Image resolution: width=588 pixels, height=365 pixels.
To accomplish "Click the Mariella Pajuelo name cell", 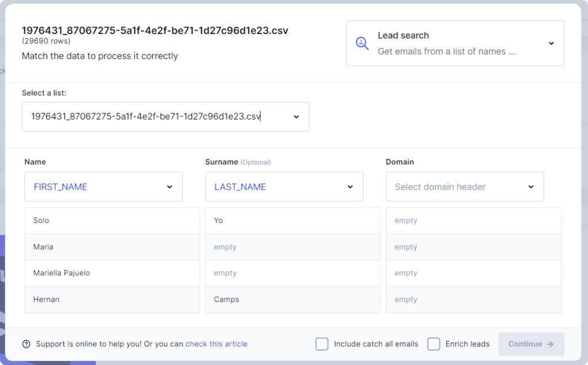I will pyautogui.click(x=112, y=273).
